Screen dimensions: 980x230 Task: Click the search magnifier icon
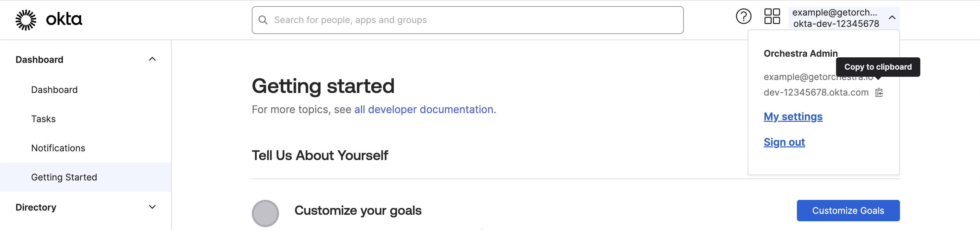(x=263, y=19)
